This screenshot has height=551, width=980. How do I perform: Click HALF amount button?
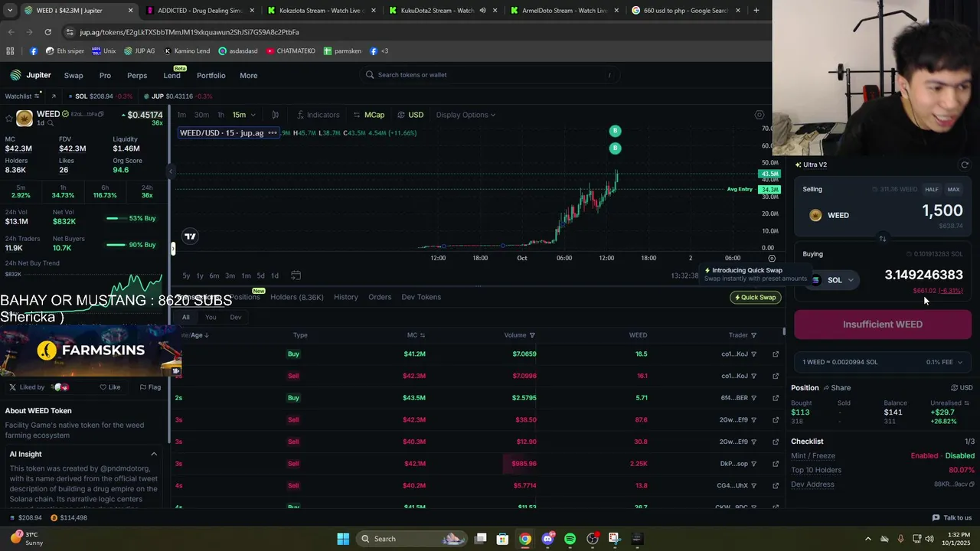(x=931, y=190)
